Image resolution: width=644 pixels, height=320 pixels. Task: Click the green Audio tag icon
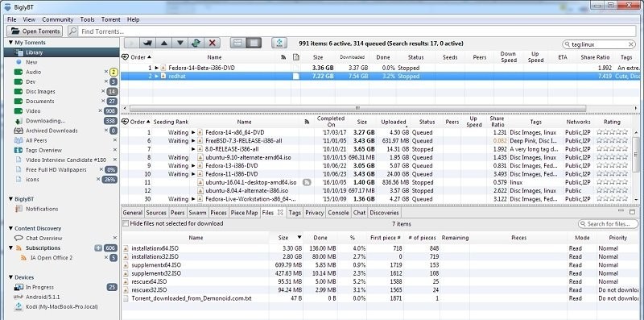(19, 72)
